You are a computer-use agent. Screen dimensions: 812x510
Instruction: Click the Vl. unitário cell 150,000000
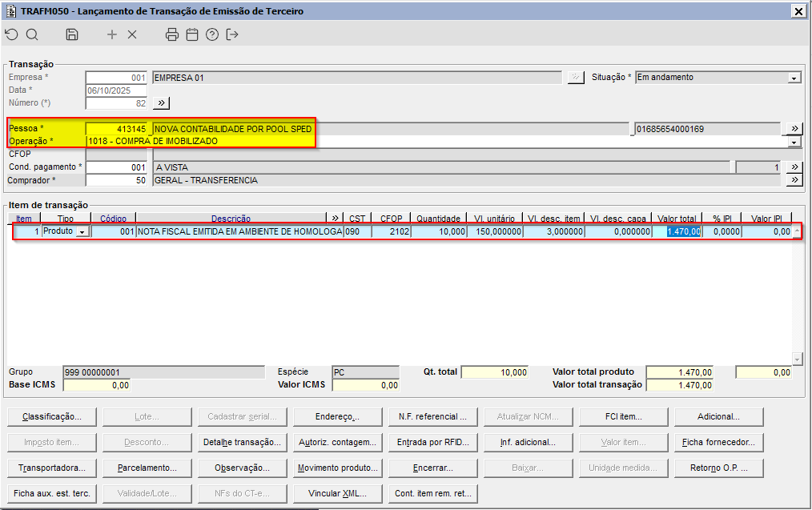pyautogui.click(x=495, y=232)
